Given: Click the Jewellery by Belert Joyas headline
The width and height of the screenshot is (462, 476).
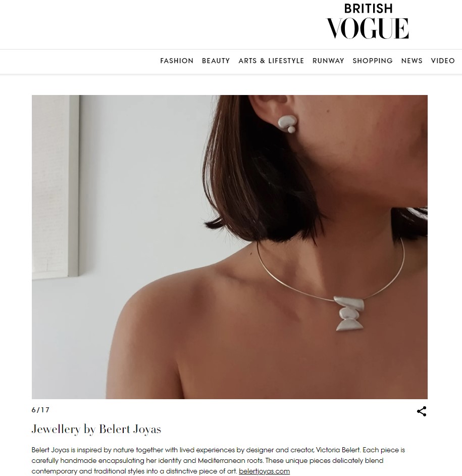Looking at the screenshot, I should (96, 429).
